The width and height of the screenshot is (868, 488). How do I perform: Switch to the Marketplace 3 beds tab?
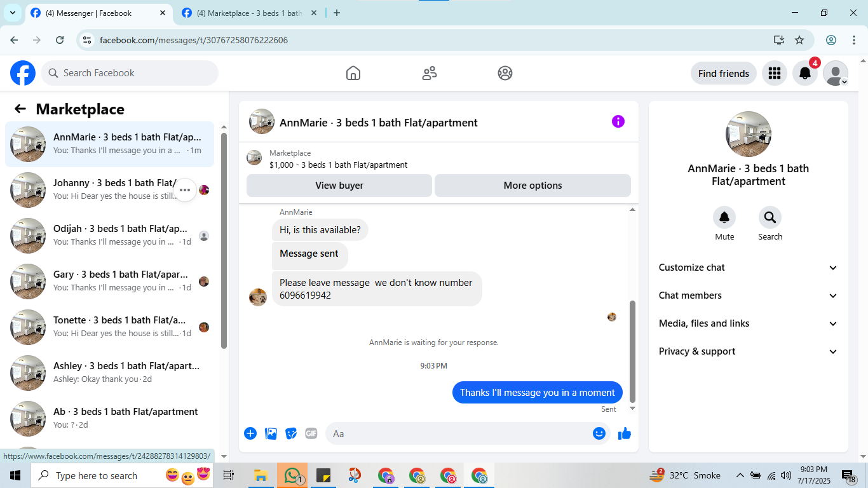pos(249,13)
